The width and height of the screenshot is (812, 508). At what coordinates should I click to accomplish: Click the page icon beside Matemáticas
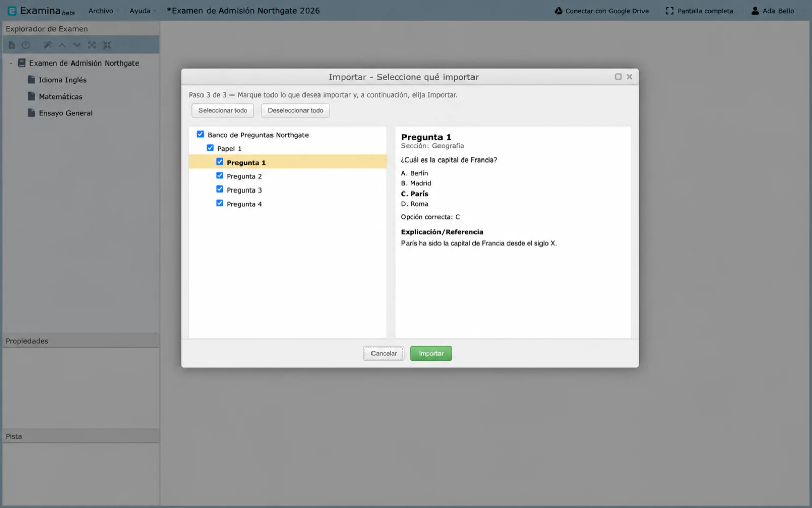[x=31, y=96]
